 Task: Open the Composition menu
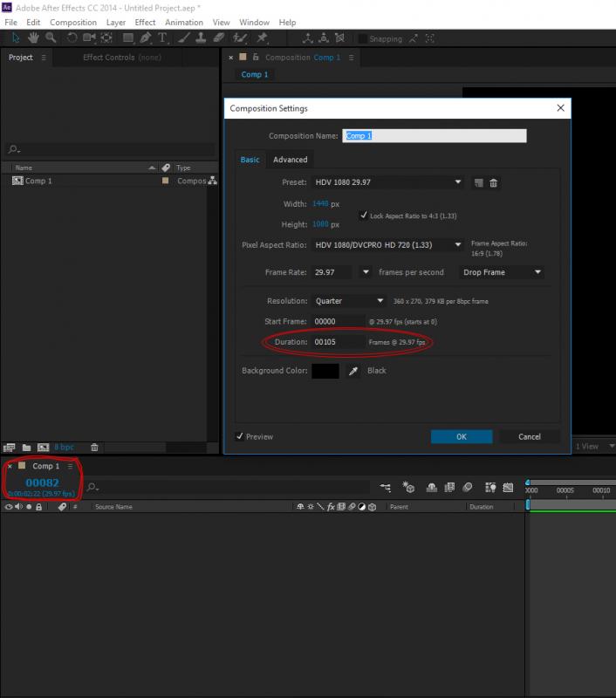(73, 22)
